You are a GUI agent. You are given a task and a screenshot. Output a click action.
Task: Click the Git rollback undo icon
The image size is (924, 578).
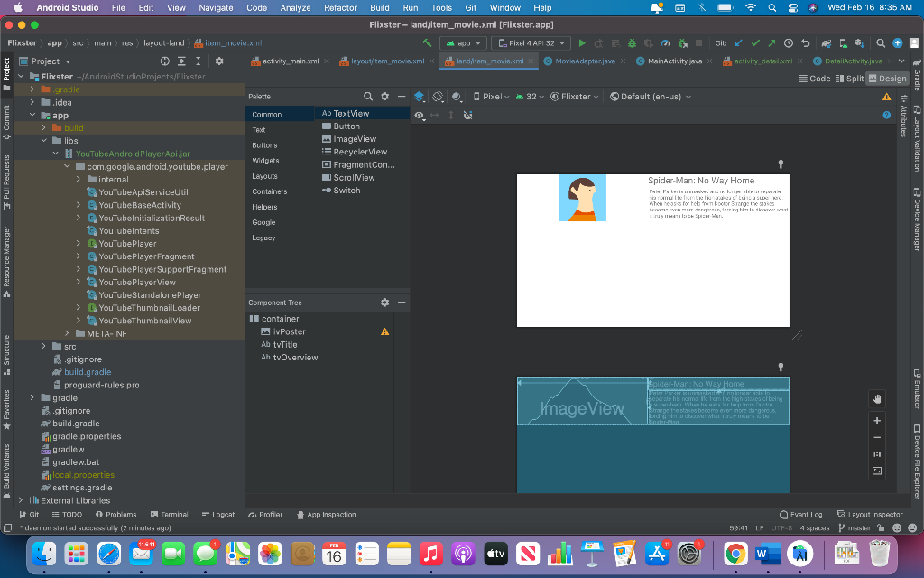[805, 43]
